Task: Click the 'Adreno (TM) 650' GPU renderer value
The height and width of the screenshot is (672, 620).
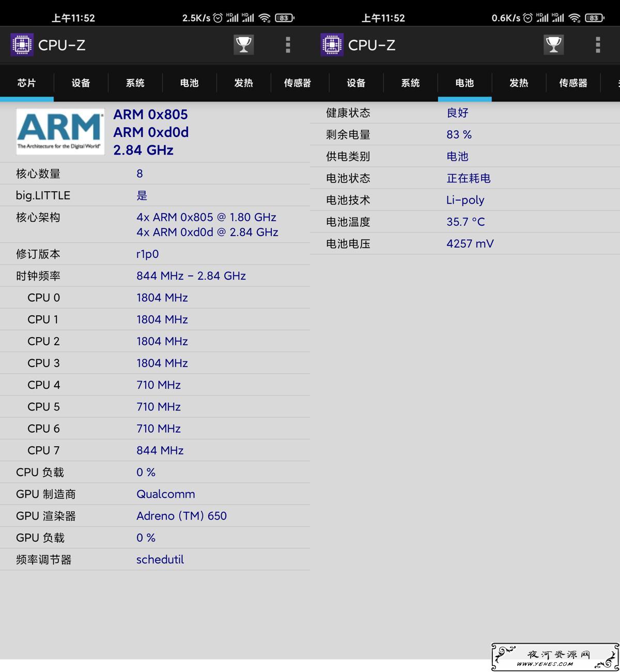Action: pos(182,516)
